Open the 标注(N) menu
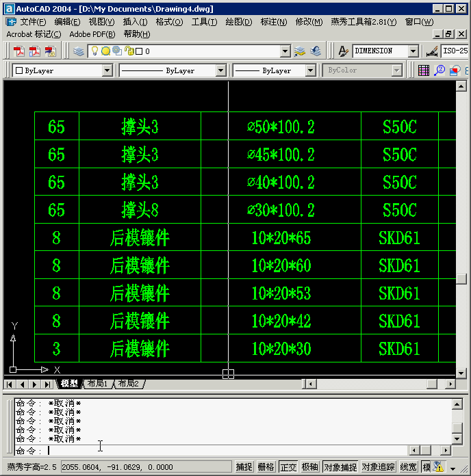This screenshot has height=476, width=471. (274, 22)
